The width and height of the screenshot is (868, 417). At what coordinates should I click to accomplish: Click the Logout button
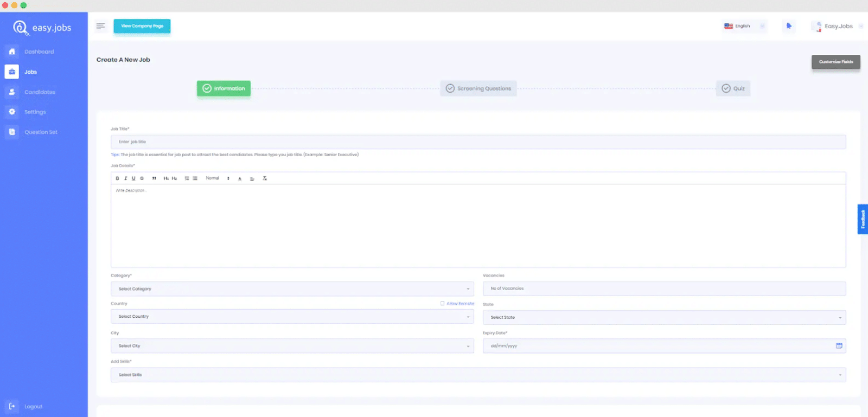pyautogui.click(x=33, y=406)
